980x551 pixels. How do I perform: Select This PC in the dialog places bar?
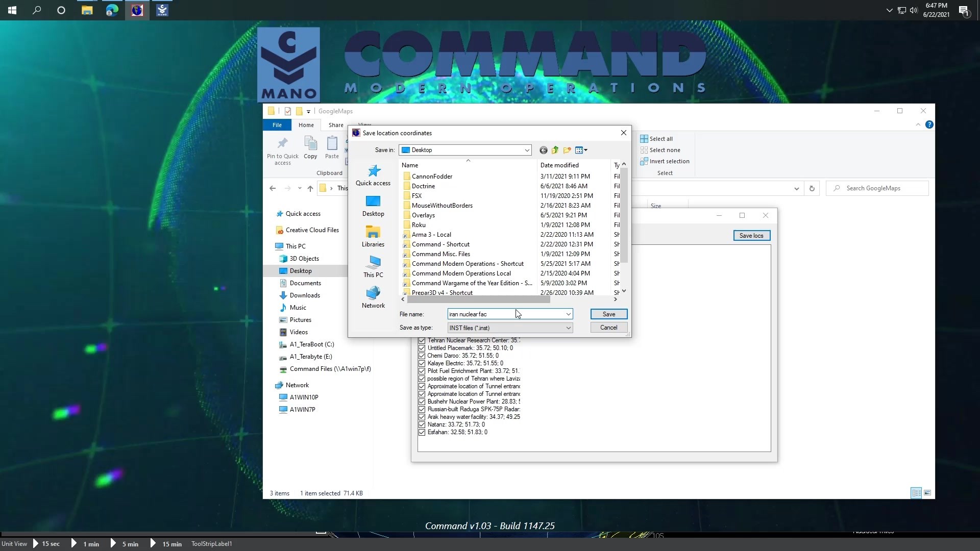[x=373, y=267]
